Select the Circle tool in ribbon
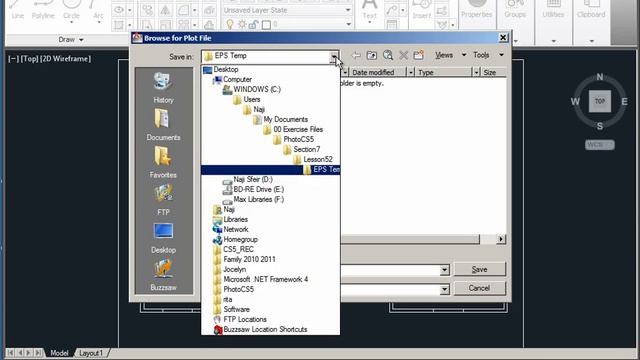Screen dimensions: 640x360 click(x=71, y=11)
